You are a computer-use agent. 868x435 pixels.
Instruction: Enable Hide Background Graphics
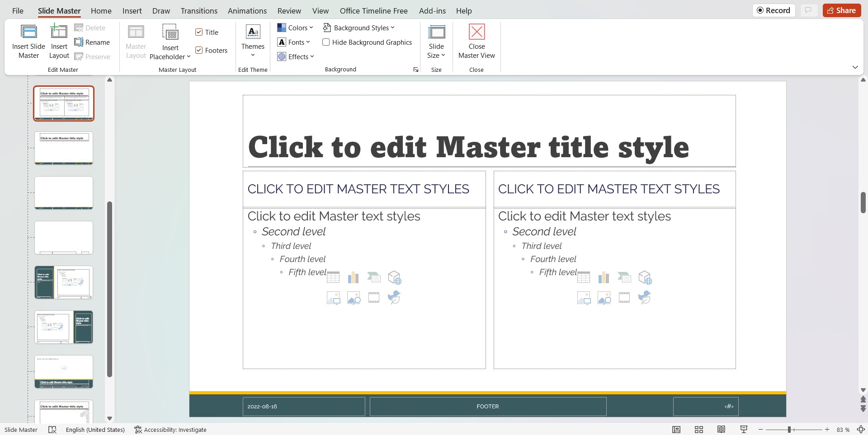click(x=326, y=42)
